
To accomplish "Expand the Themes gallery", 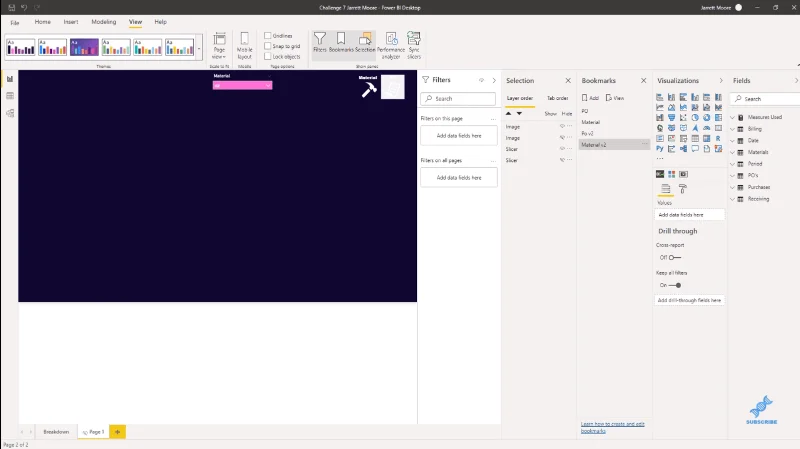I will [x=199, y=49].
